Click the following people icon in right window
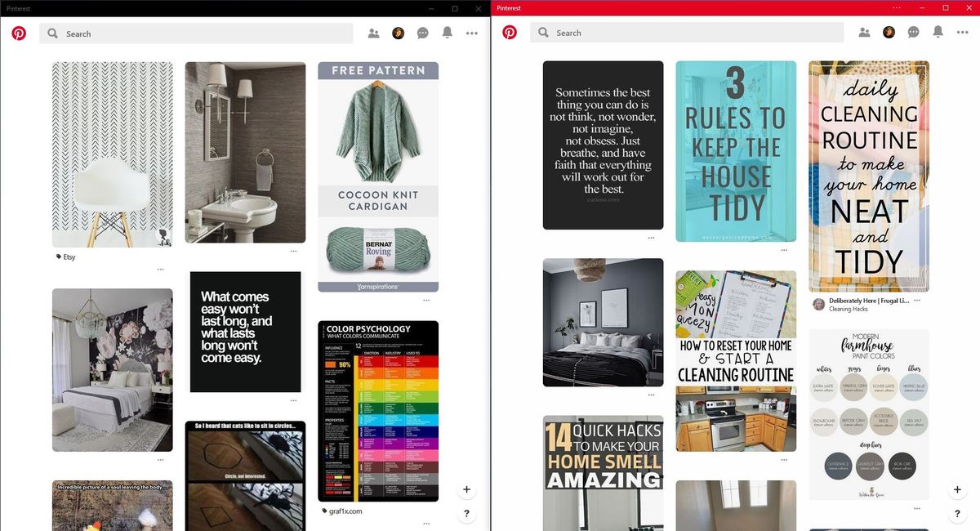The image size is (980, 531). [x=864, y=32]
